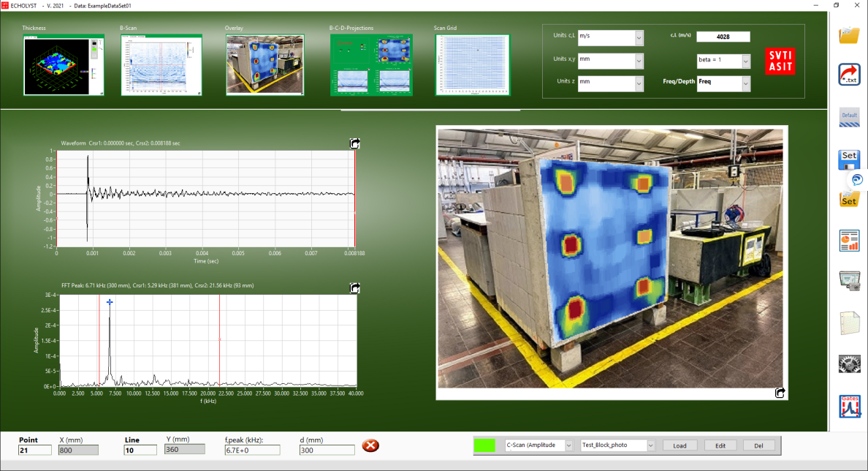Expand the Units c.L dropdown

pos(639,38)
